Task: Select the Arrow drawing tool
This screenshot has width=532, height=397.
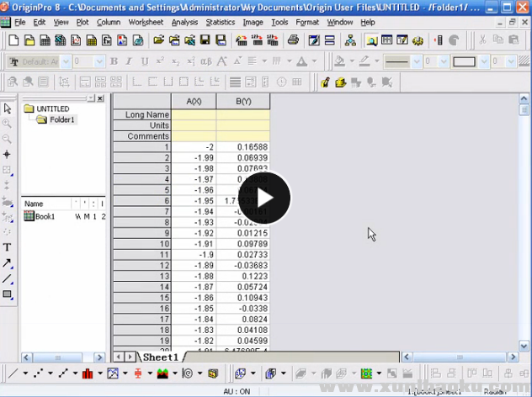Action: [x=8, y=262]
